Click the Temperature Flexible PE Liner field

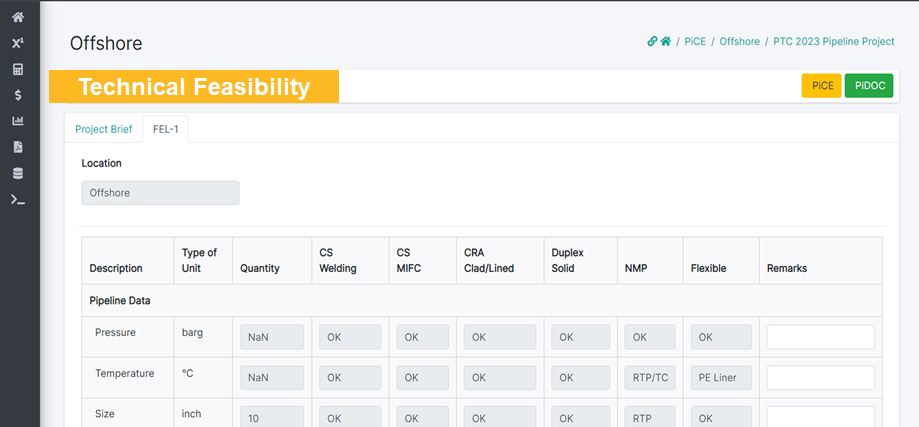tap(721, 378)
